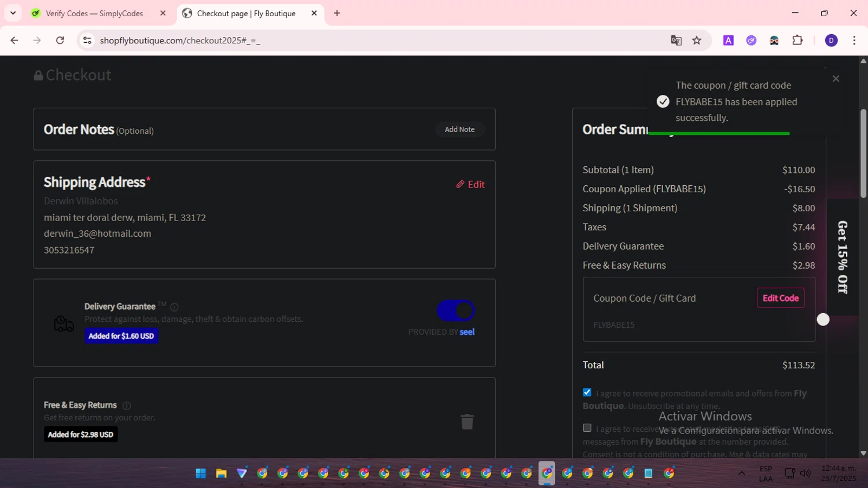Dismiss the coupon applied notification
The image size is (868, 488).
tap(836, 79)
